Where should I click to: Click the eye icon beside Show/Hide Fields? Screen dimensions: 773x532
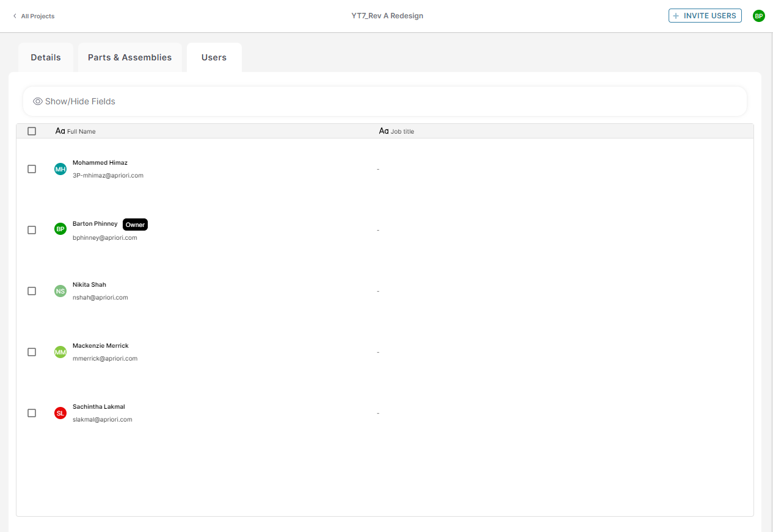[38, 101]
